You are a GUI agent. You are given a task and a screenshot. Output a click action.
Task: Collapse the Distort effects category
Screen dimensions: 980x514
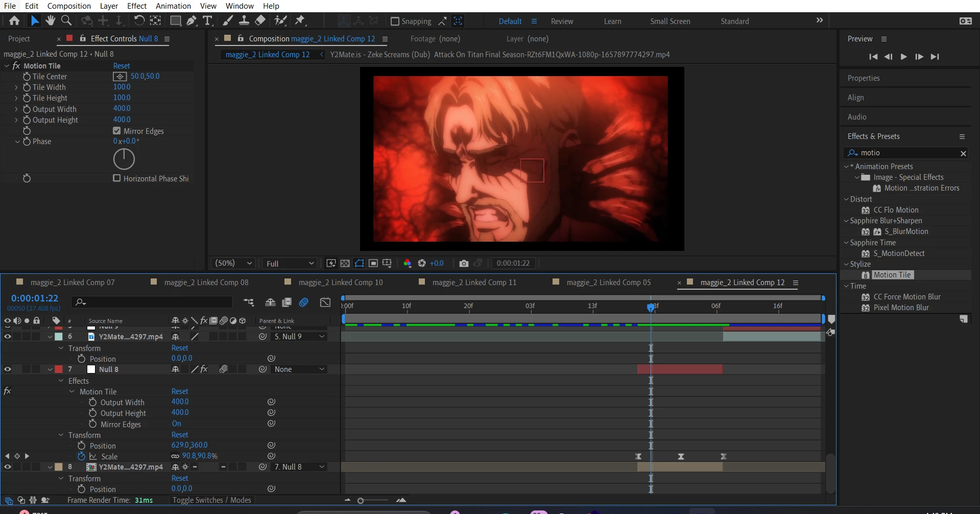[x=846, y=199]
